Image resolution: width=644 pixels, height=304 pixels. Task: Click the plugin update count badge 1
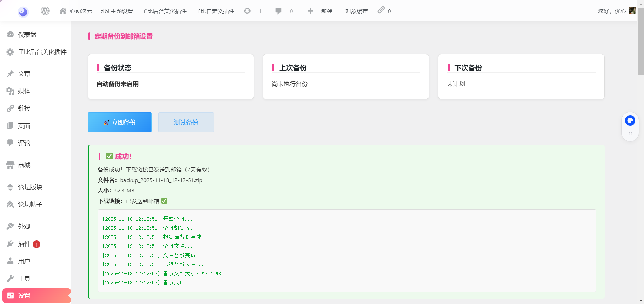click(37, 244)
